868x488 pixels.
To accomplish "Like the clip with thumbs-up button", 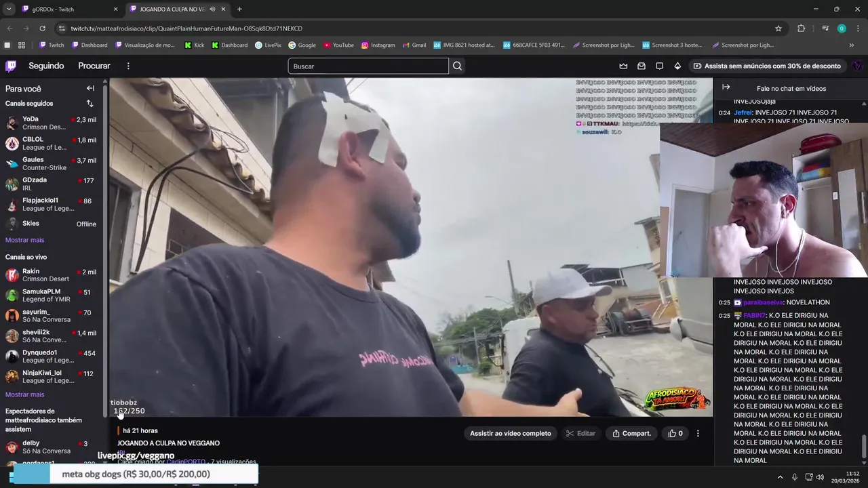I will [675, 433].
